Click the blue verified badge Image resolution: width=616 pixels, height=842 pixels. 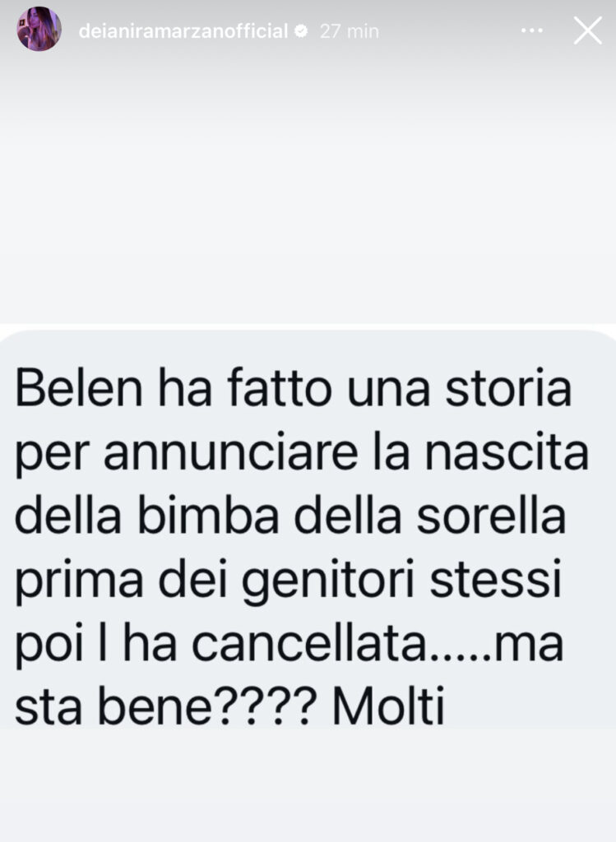coord(301,31)
